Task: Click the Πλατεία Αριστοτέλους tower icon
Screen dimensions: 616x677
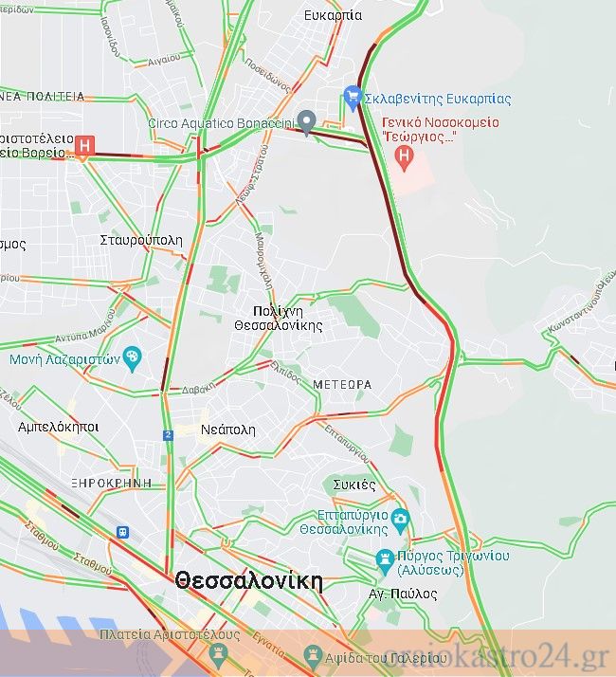Action: [x=218, y=655]
